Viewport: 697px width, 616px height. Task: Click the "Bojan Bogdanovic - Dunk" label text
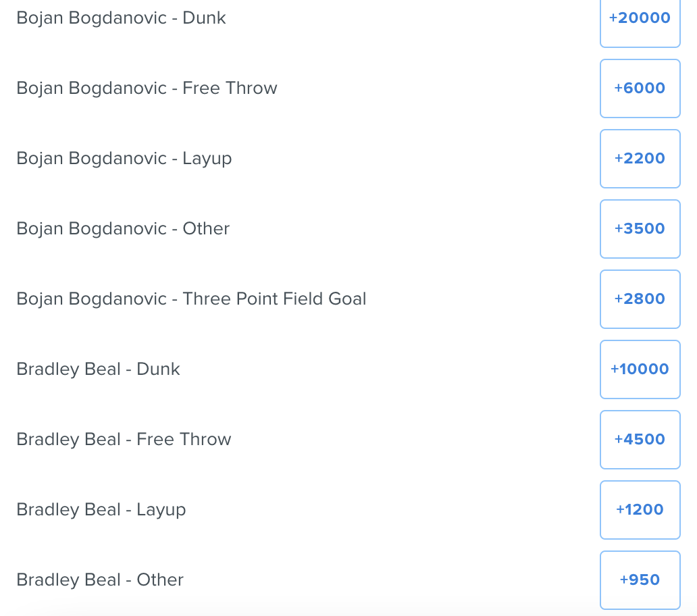pyautogui.click(x=121, y=18)
